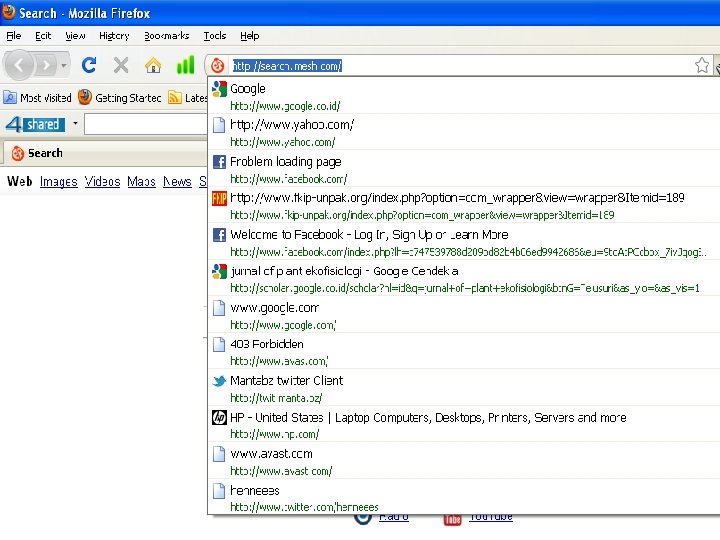Open the Bookmarks menu
Image resolution: width=720 pixels, height=540 pixels.
point(166,36)
